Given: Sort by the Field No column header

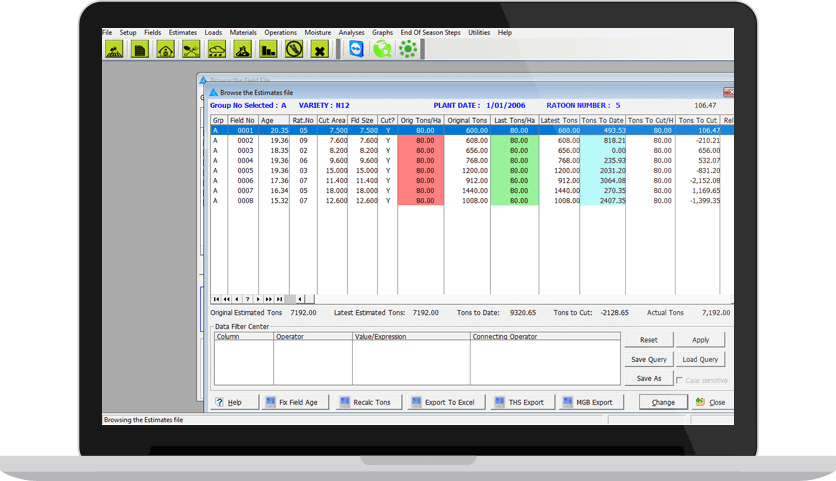Looking at the screenshot, I should click(x=243, y=121).
